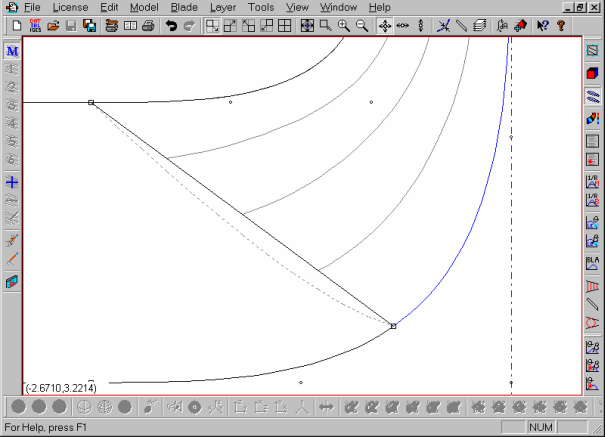Select the vertical-only move arrows tool
The height and width of the screenshot is (437, 605).
(421, 26)
